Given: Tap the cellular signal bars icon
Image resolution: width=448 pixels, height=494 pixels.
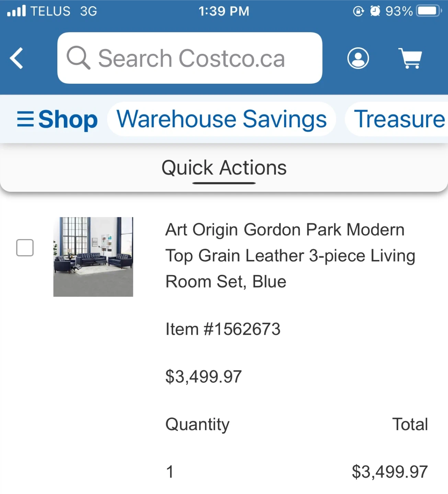Looking at the screenshot, I should (16, 11).
